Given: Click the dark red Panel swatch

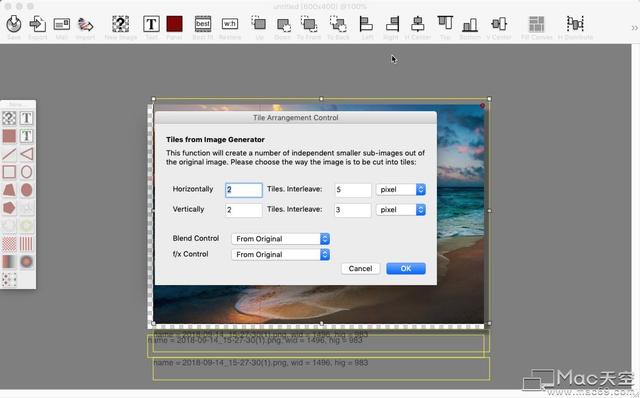Looking at the screenshot, I should (174, 24).
